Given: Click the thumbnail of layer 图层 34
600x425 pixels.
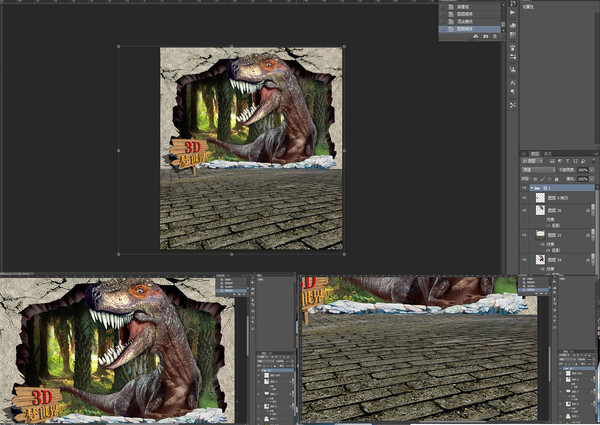Looking at the screenshot, I should tap(540, 260).
